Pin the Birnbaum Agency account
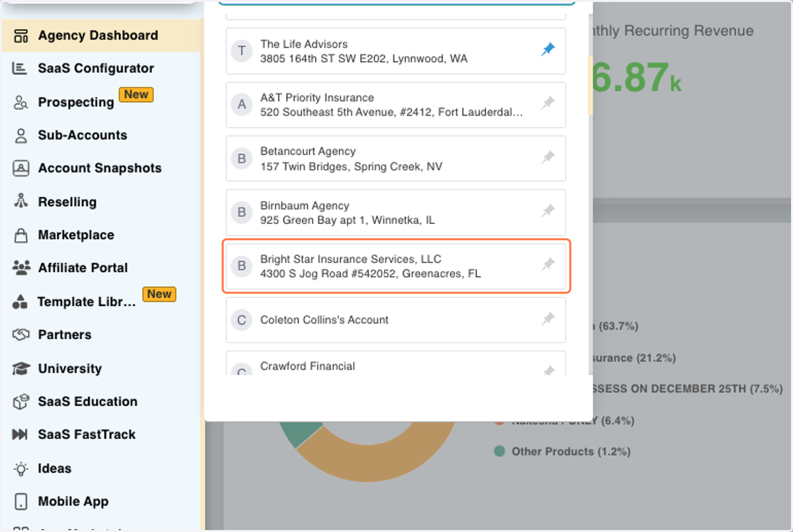 point(548,211)
